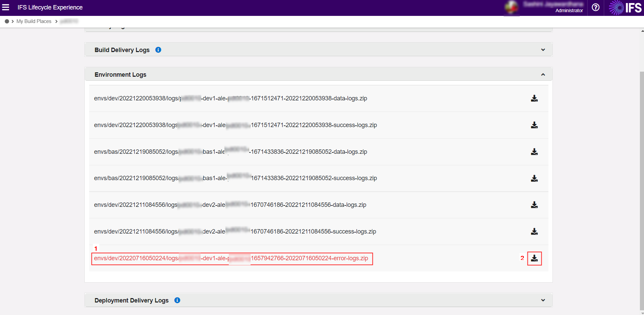Click the Environment Logs heading
644x315 pixels.
tap(120, 74)
